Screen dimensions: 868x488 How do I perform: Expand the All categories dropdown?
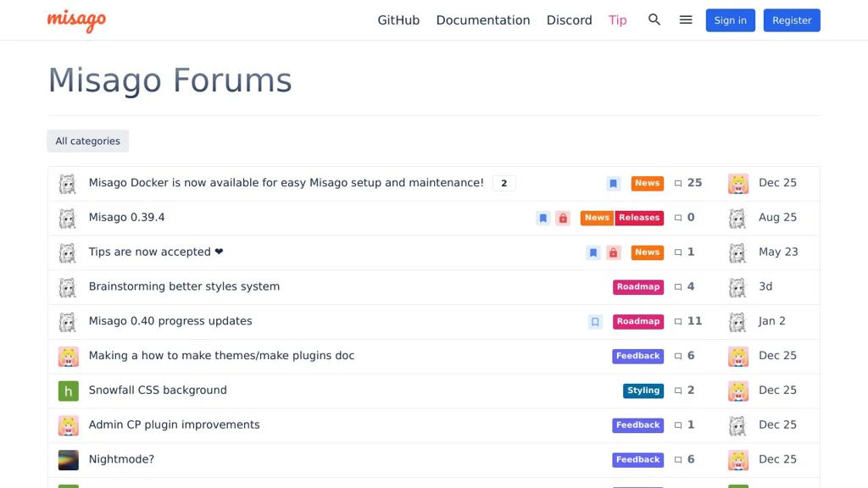[87, 141]
